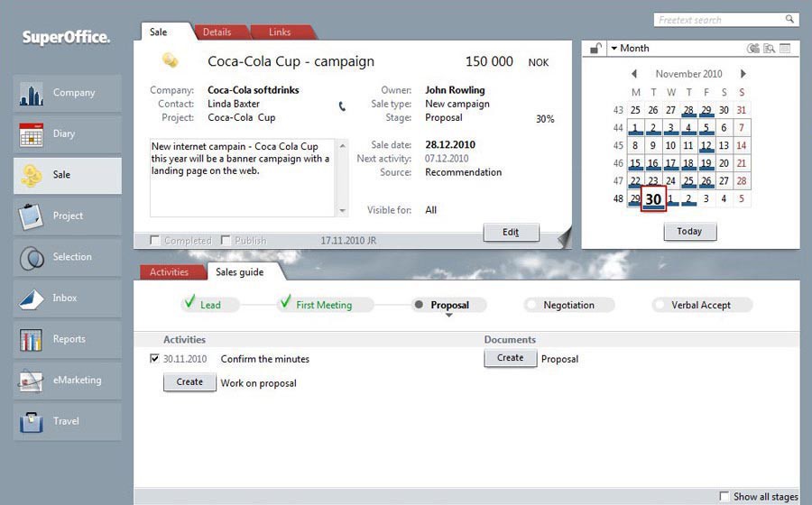Expand the arrow below Proposal stage
The image size is (812, 505).
click(449, 315)
